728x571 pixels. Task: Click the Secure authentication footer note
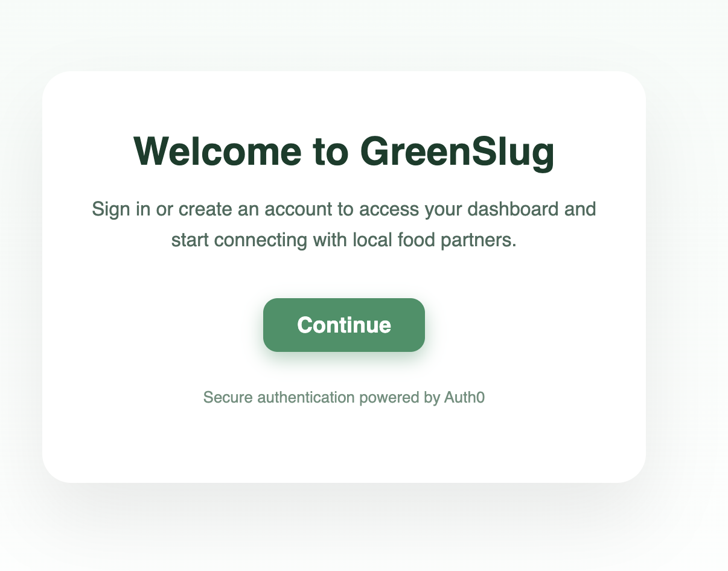[344, 398]
